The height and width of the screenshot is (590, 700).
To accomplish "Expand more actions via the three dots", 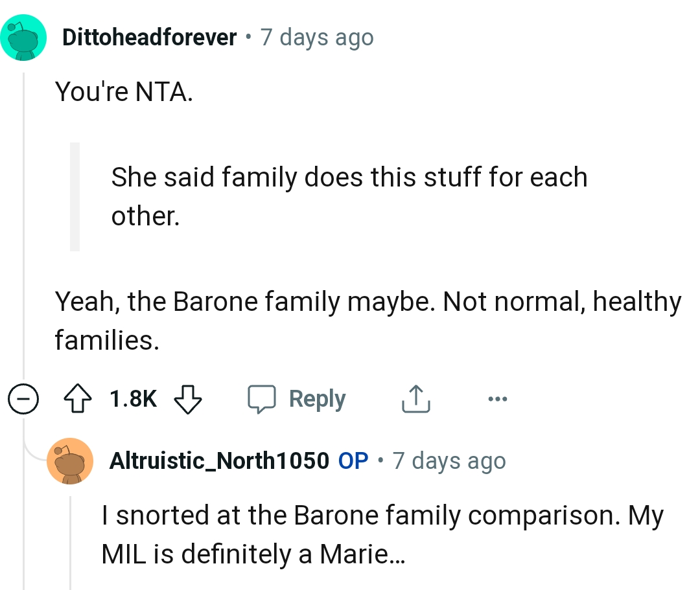I will [x=497, y=400].
